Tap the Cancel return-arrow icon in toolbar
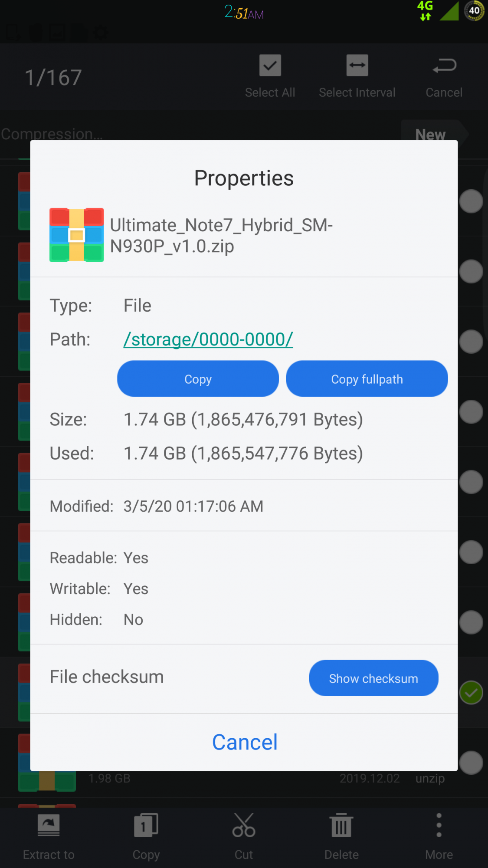488x868 pixels. 444,66
